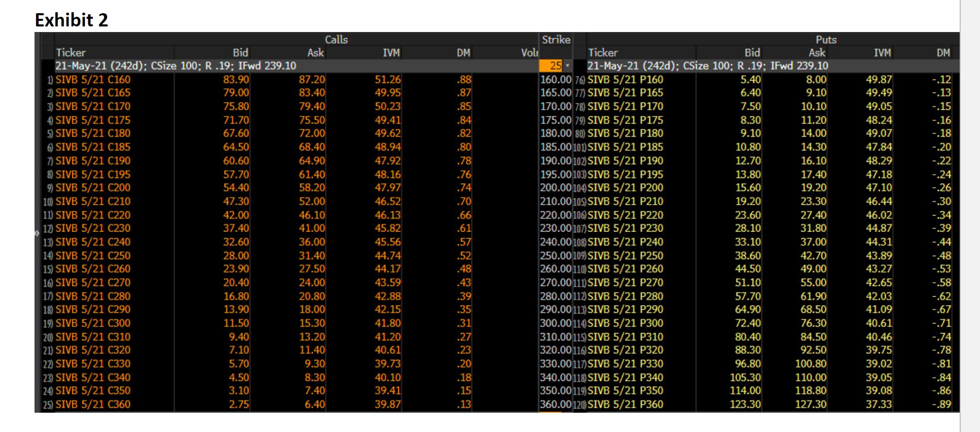Select SIVB 5/21 C220 call row
Viewport: 980px width, 432px height.
(289, 215)
